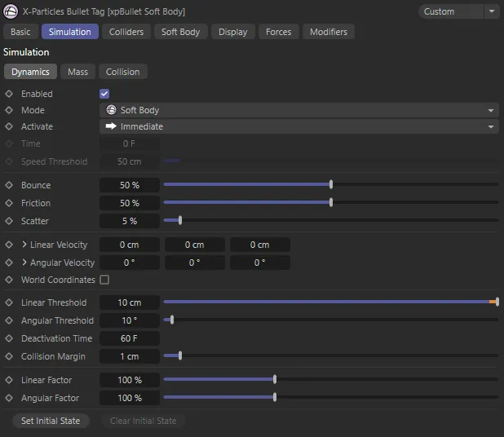Open the Mode dropdown showing Soft Body
The height and width of the screenshot is (437, 504).
click(298, 110)
